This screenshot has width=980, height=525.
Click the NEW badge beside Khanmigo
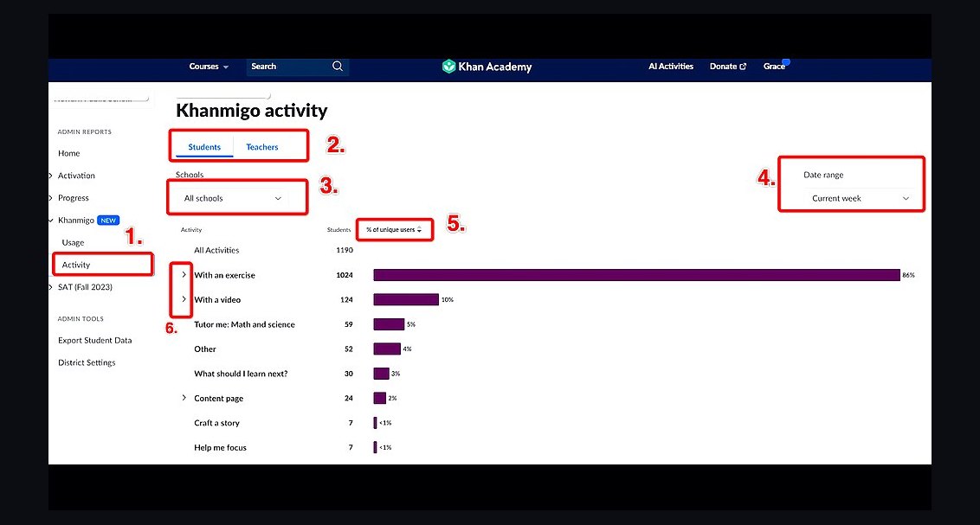click(108, 221)
